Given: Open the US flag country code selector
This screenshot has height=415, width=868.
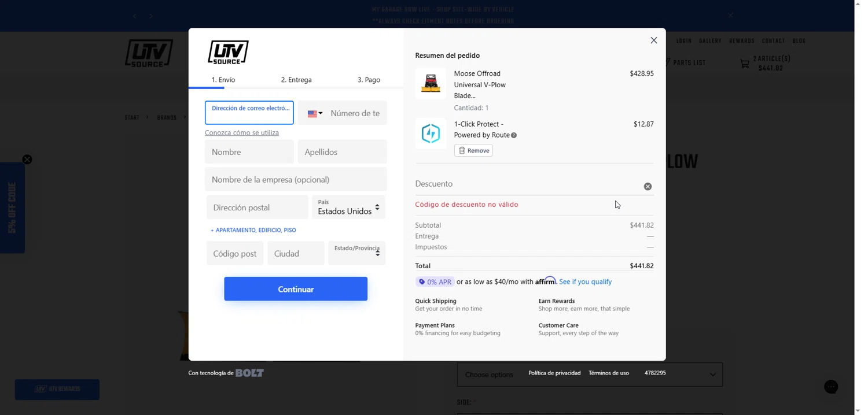Looking at the screenshot, I should tap(315, 113).
